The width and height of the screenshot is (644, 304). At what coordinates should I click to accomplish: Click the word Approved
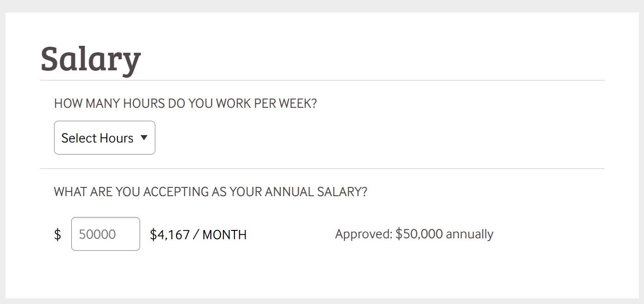[x=363, y=234]
